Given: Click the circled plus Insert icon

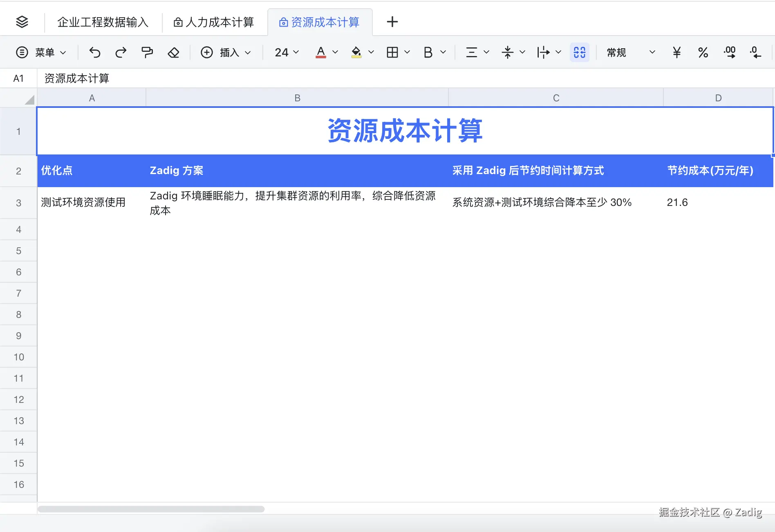Looking at the screenshot, I should (x=207, y=52).
